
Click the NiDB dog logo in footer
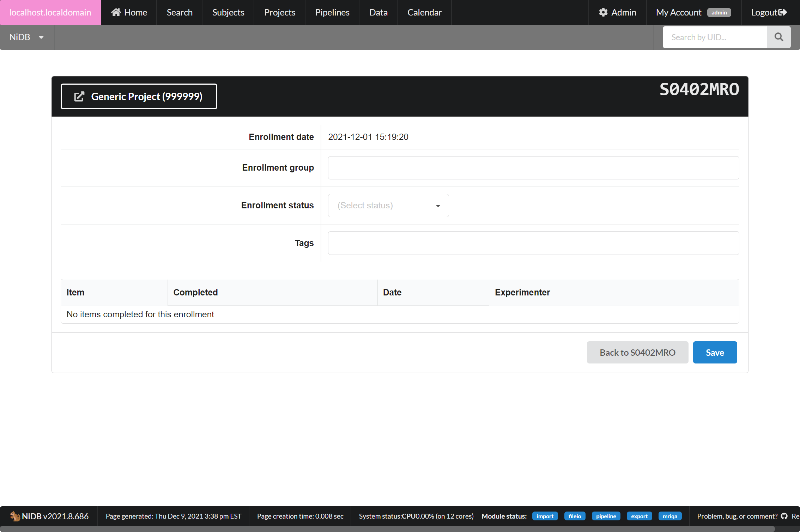(x=15, y=516)
